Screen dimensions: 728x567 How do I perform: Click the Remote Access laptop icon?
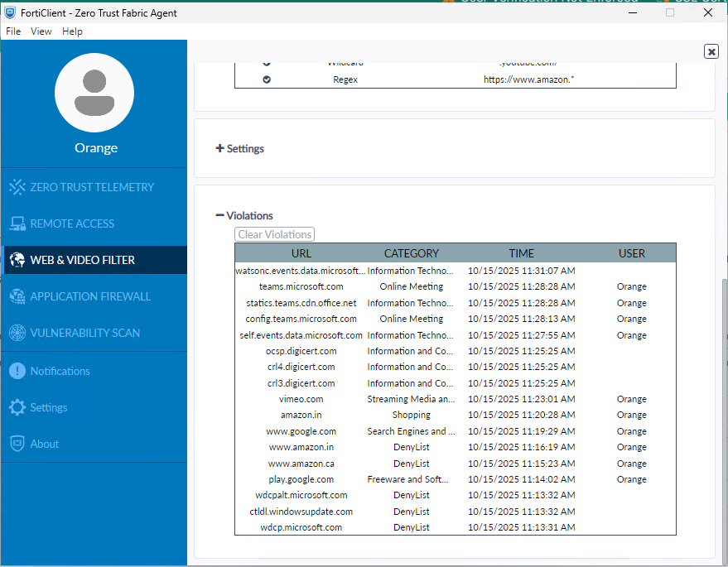pyautogui.click(x=17, y=223)
